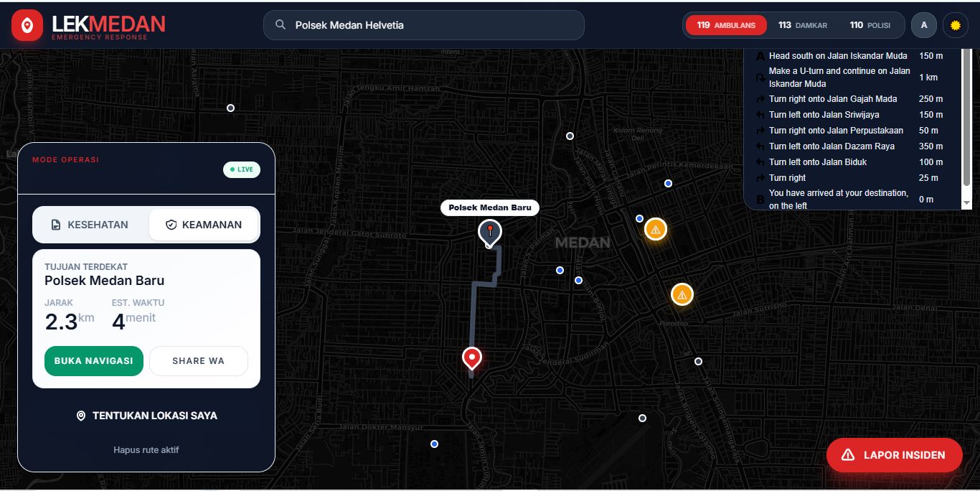This screenshot has width=980, height=491.
Task: Click the "2.3 km" distance value
Action: tap(70, 321)
